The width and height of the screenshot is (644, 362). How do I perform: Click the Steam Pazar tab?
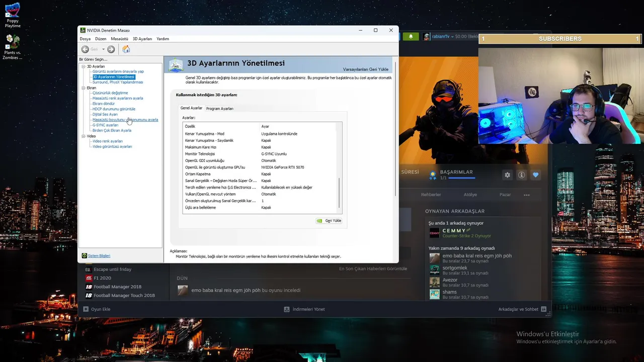point(505,195)
